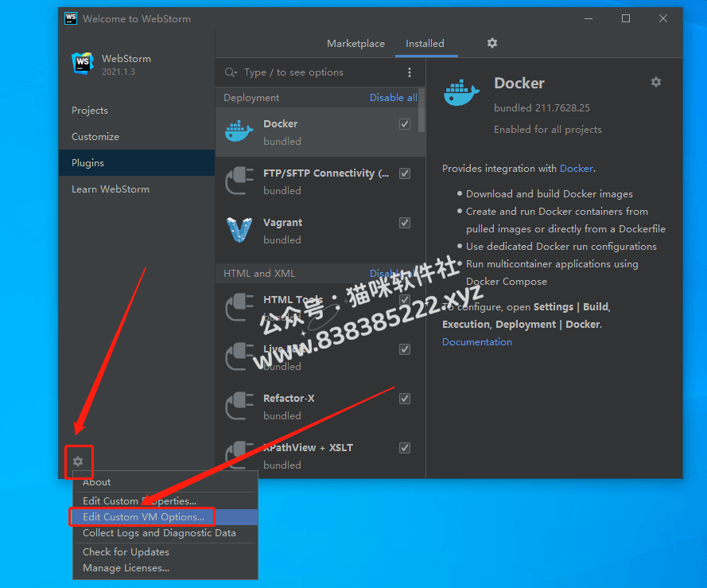Click the HTML and XML group header label
This screenshot has height=588, width=707.
coord(259,274)
